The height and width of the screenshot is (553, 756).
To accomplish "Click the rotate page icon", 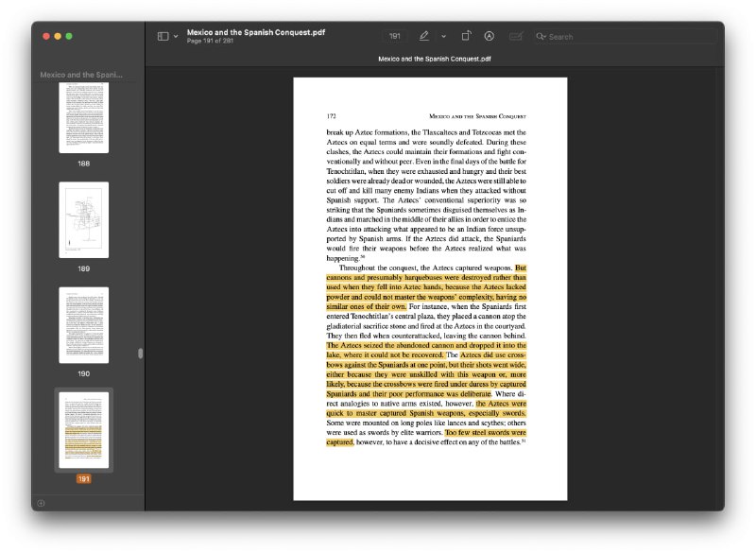I will pos(466,36).
